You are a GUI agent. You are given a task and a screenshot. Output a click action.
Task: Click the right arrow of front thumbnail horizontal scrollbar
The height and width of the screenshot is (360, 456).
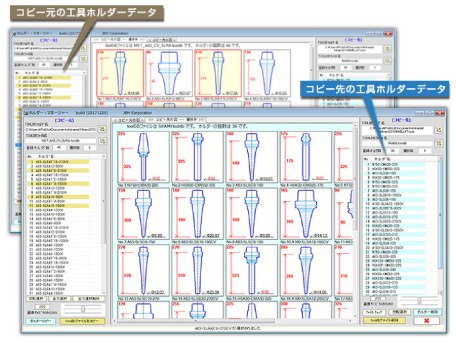351,321
